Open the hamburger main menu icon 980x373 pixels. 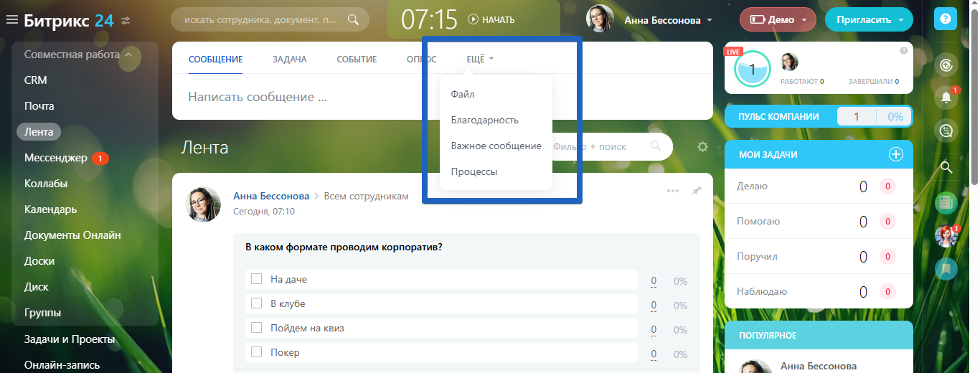[x=12, y=20]
